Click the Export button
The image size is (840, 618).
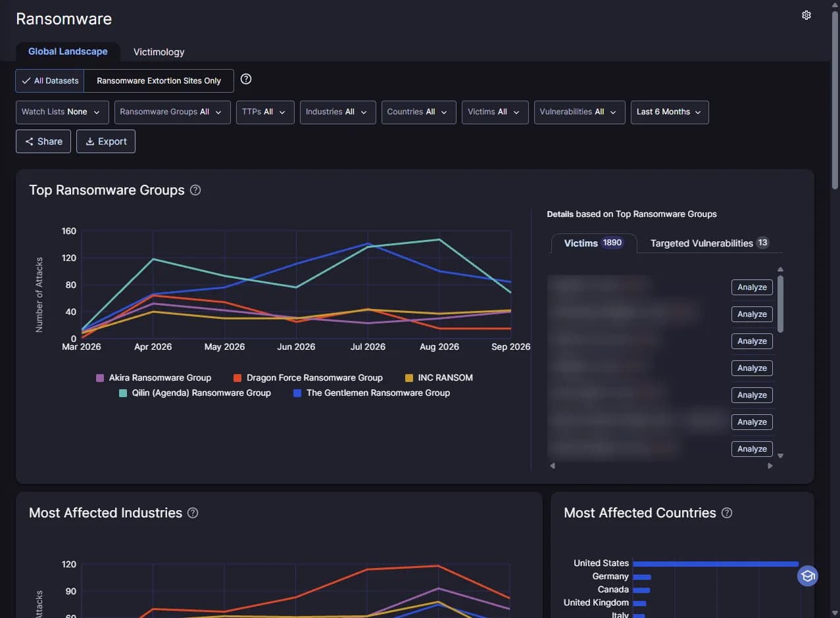106,141
